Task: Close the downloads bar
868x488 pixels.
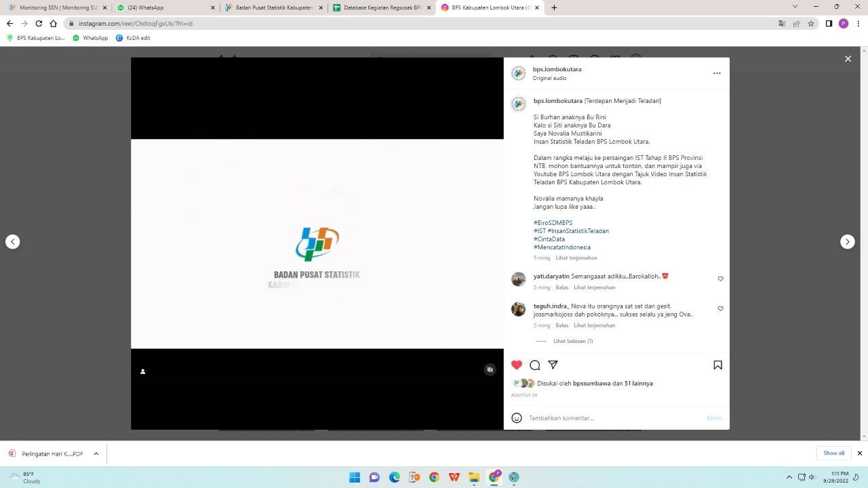Action: [x=860, y=453]
